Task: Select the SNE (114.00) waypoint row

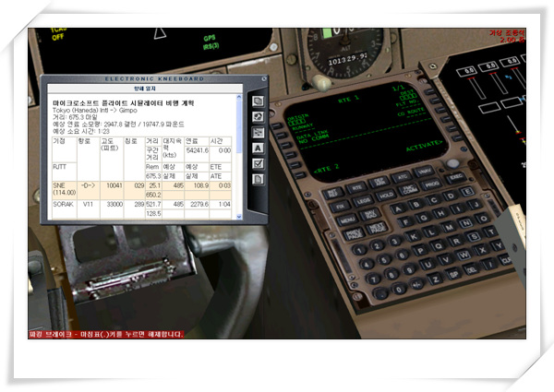Action: tap(141, 190)
